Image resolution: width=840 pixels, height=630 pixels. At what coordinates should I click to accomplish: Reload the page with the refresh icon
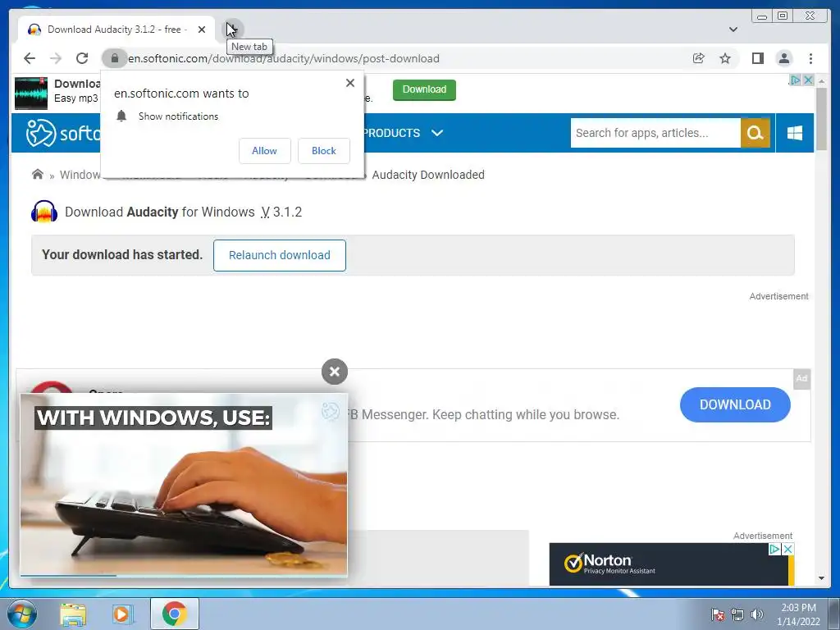tap(82, 58)
